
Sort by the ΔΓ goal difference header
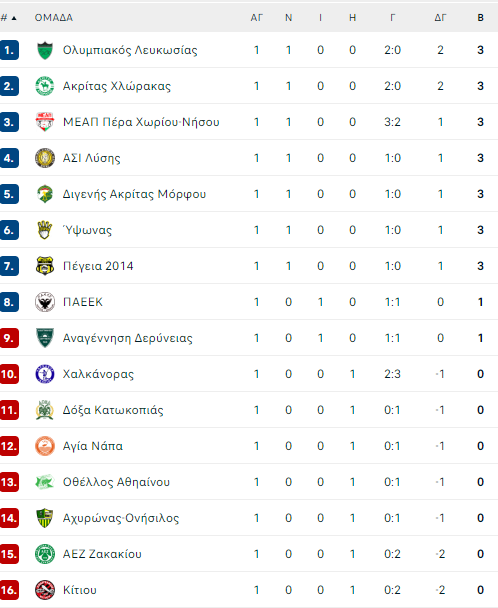pos(440,18)
